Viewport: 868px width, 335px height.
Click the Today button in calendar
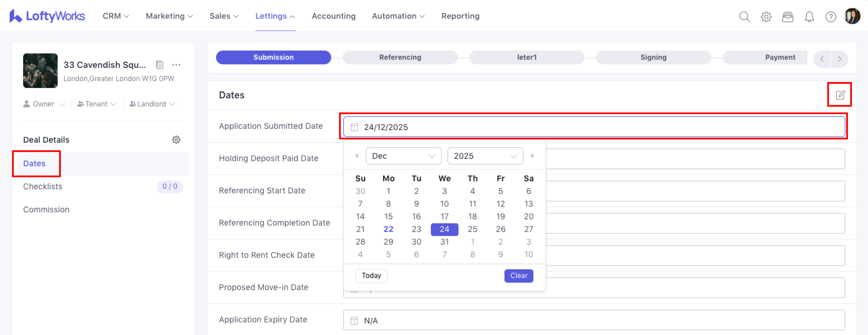point(371,276)
